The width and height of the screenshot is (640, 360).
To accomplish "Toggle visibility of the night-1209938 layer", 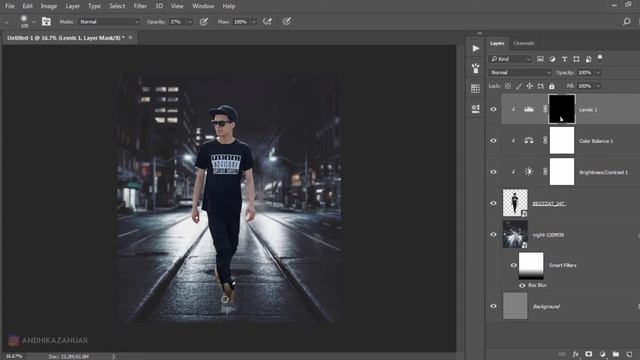I will 493,235.
